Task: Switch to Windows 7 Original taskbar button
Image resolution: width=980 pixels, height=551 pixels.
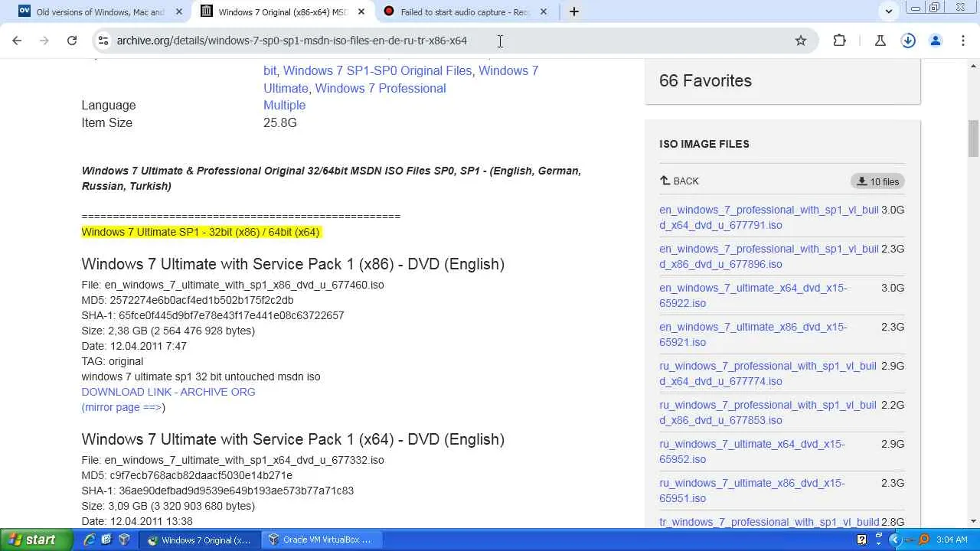Action: click(x=201, y=540)
